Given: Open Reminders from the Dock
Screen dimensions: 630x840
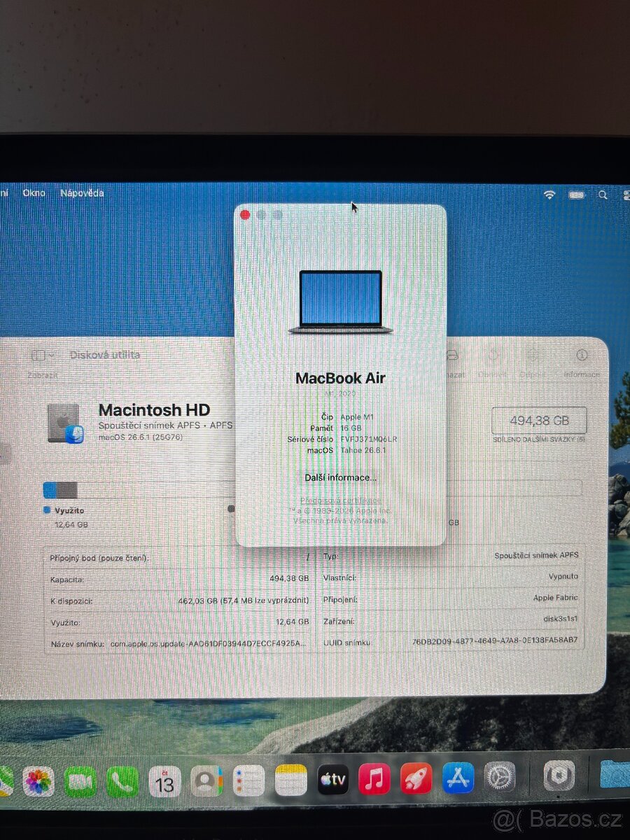Looking at the screenshot, I should tap(248, 780).
